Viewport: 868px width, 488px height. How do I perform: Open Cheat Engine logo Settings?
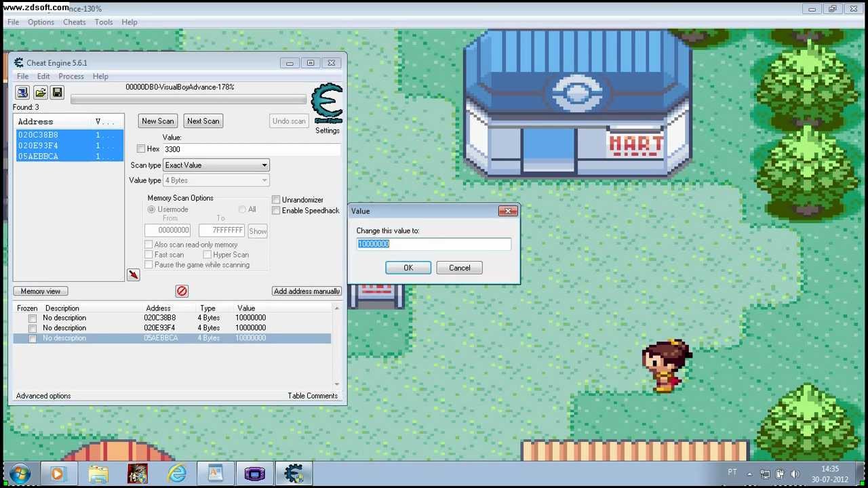point(327,108)
